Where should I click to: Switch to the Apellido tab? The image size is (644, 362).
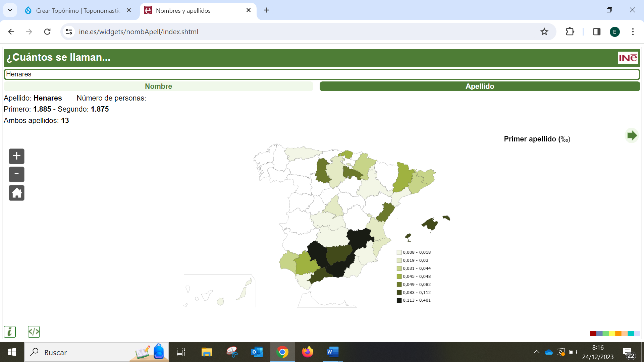pos(480,86)
